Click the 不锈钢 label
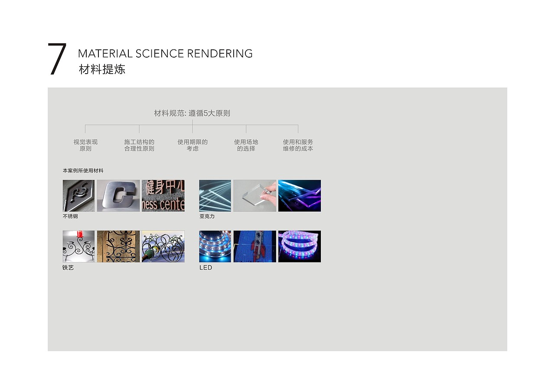Viewport: 555px width, 392px height. [70, 216]
